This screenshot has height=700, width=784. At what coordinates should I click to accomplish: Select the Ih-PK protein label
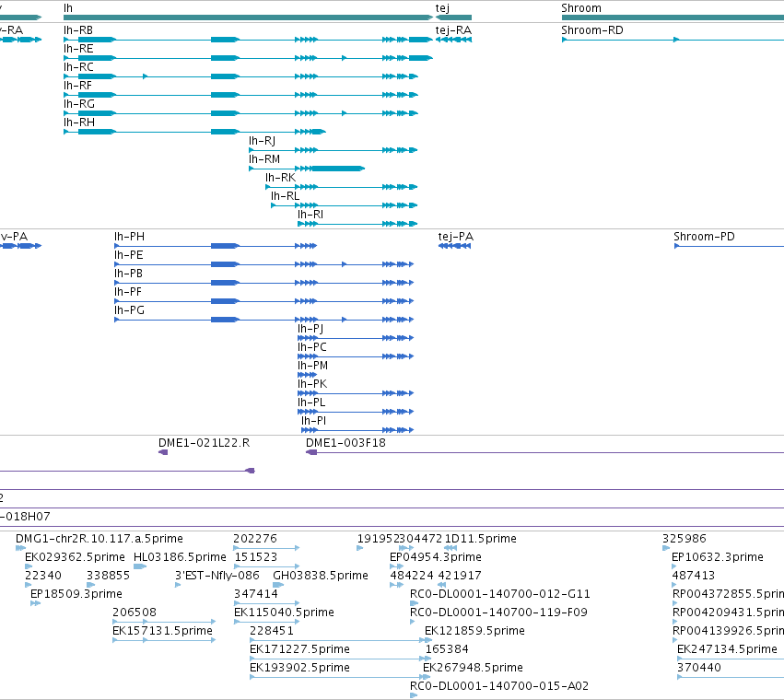click(312, 384)
